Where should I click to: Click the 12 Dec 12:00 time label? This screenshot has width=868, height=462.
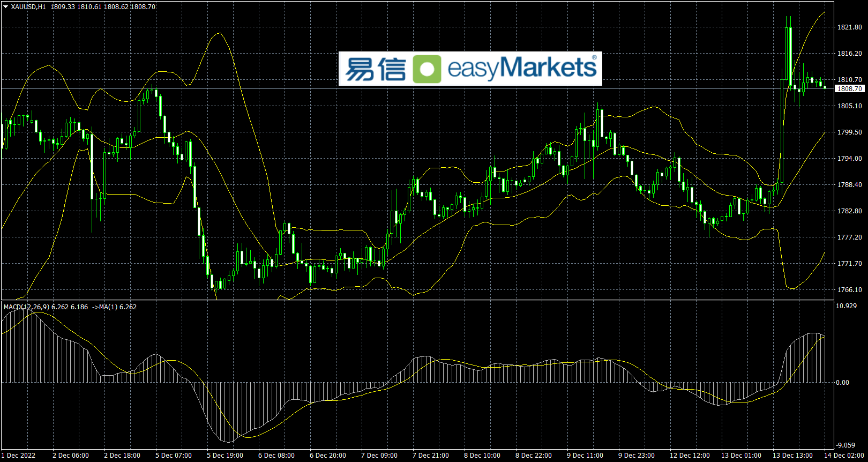point(690,456)
